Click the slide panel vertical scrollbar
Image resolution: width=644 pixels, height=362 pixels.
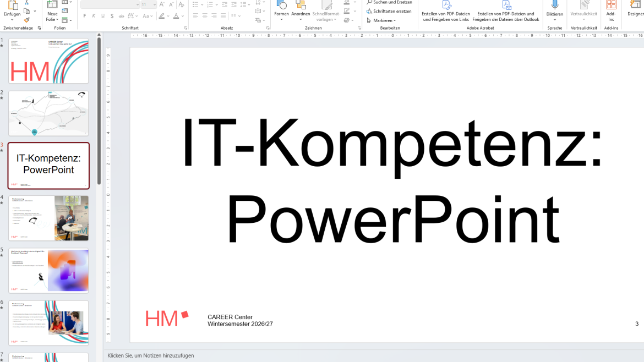tap(99, 111)
